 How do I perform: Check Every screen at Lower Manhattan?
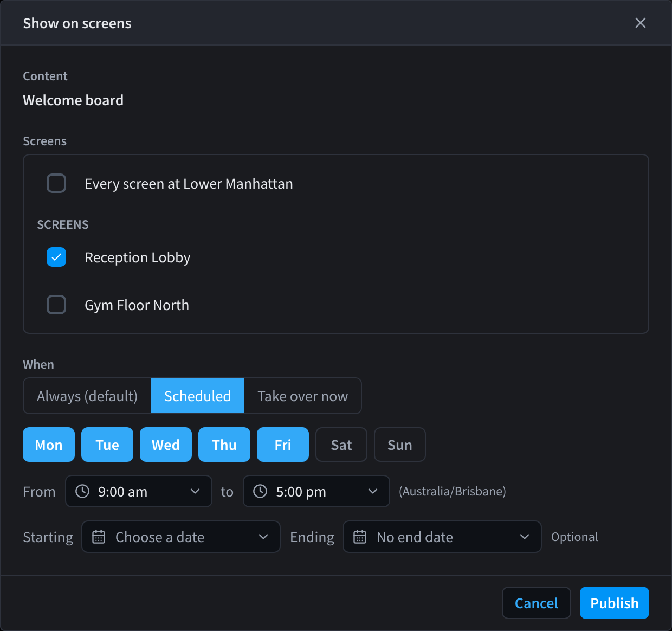click(x=56, y=183)
